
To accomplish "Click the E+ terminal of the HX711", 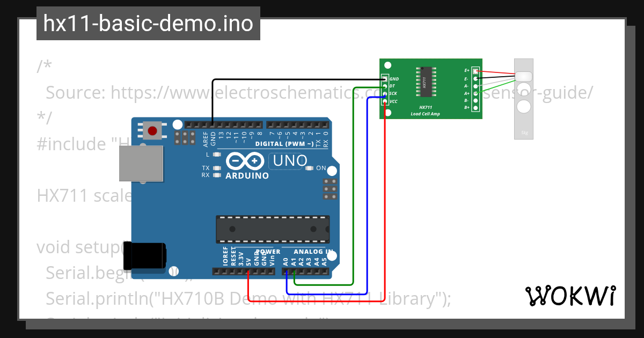I will (x=475, y=70).
